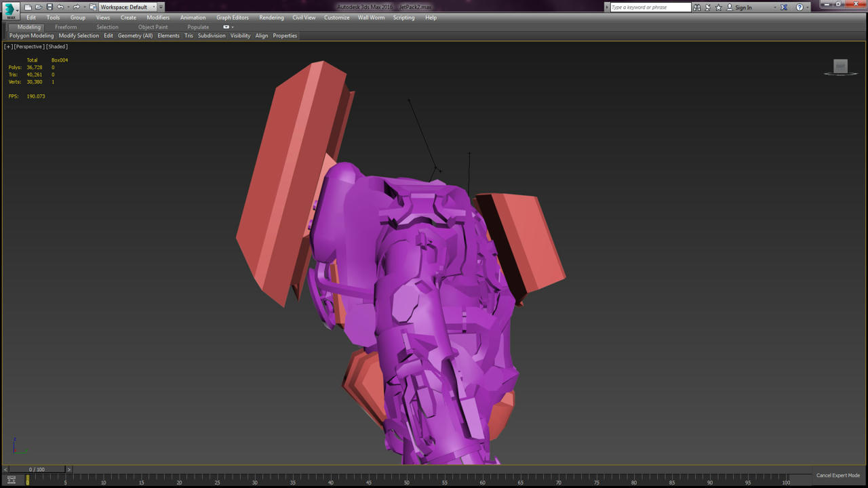The width and height of the screenshot is (868, 488).
Task: Click the Help question mark icon
Action: coord(800,7)
